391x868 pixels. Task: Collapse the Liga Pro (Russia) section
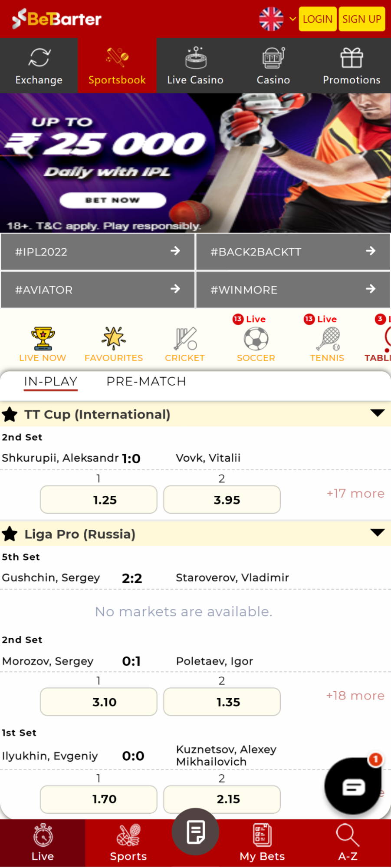pos(378,533)
